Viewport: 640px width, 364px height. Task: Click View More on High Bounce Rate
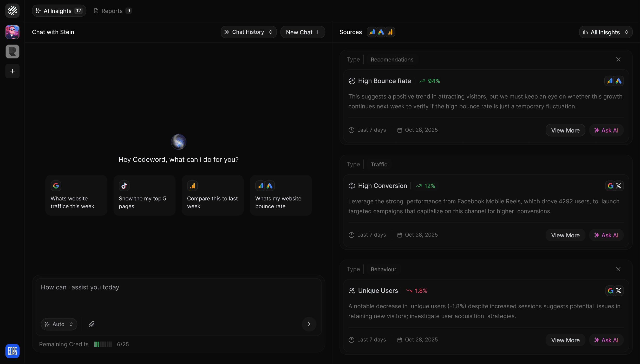[x=565, y=130]
